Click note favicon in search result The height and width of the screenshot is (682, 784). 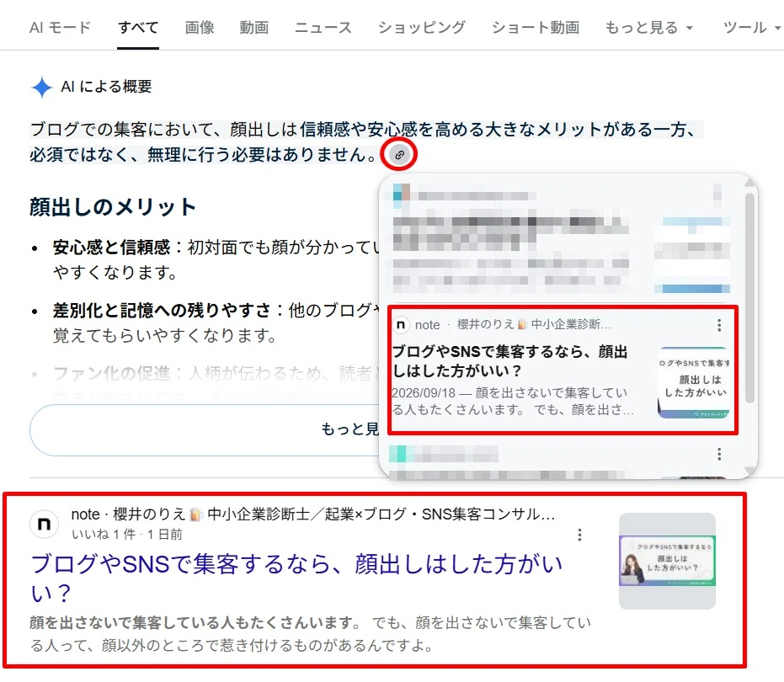pyautogui.click(x=44, y=524)
